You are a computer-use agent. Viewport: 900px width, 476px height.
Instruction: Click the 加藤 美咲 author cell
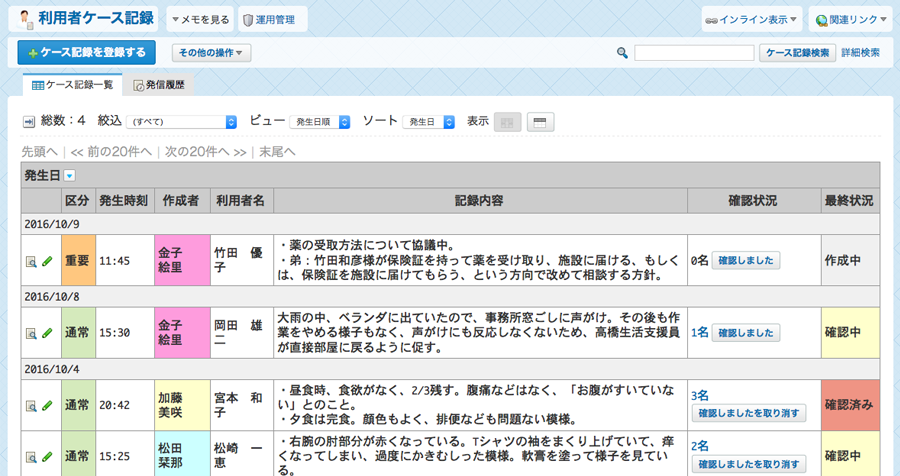tap(182, 405)
